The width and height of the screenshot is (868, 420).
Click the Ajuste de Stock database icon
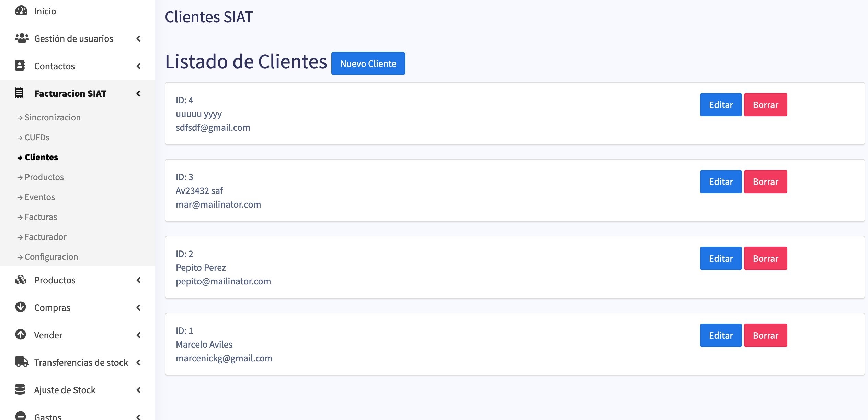(20, 389)
